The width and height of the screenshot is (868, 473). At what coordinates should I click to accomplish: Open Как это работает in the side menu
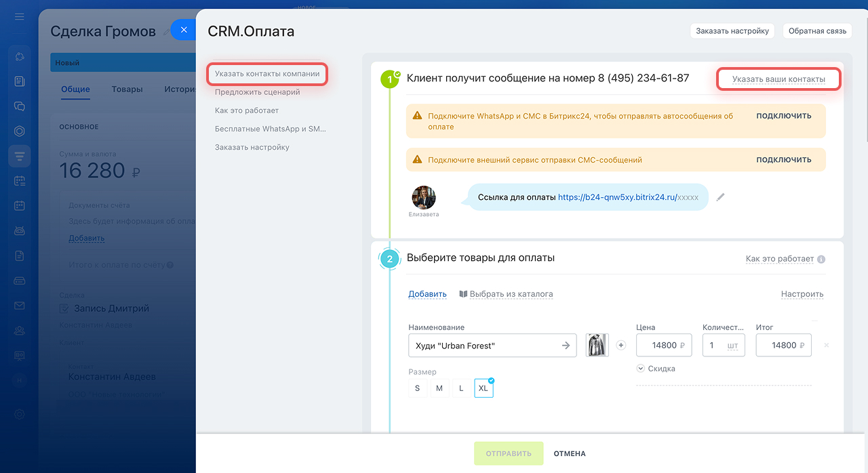tap(247, 110)
